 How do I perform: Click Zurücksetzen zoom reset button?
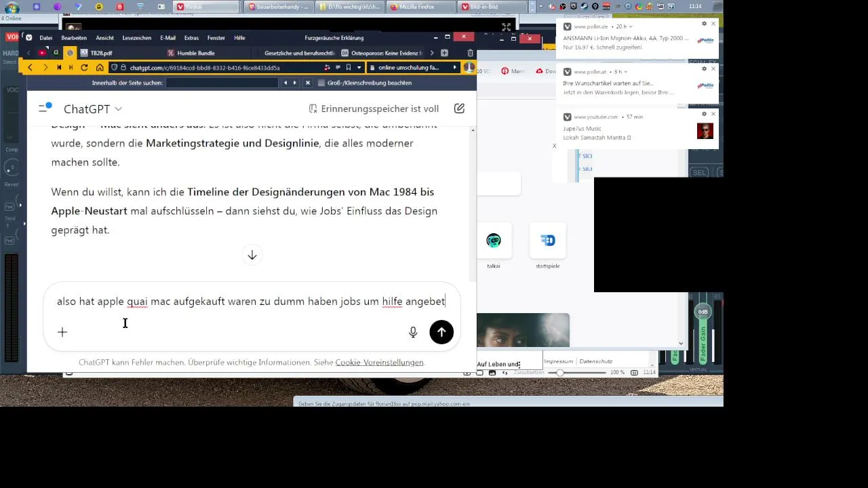(529, 373)
